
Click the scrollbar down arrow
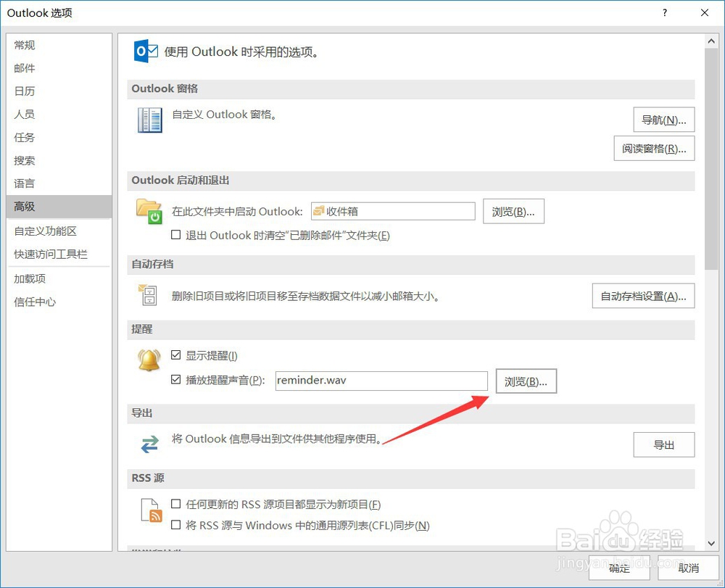tap(711, 544)
